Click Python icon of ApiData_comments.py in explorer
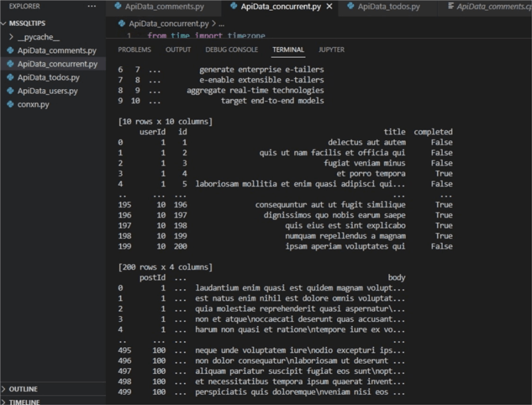Screen dimensions: 532x405 point(11,51)
